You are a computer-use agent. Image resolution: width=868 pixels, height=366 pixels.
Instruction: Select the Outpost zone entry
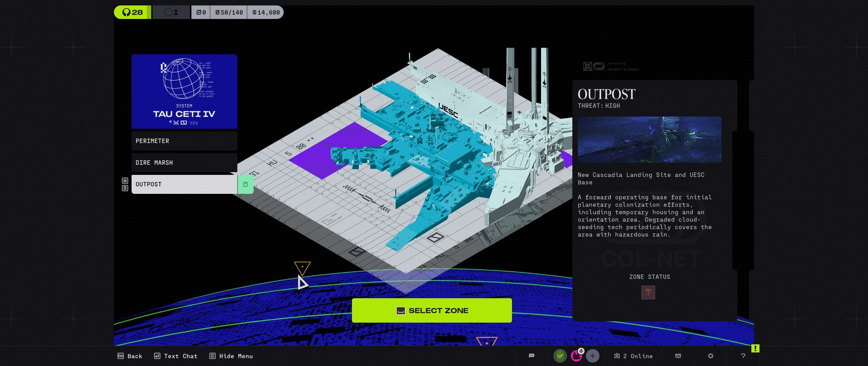coord(184,184)
